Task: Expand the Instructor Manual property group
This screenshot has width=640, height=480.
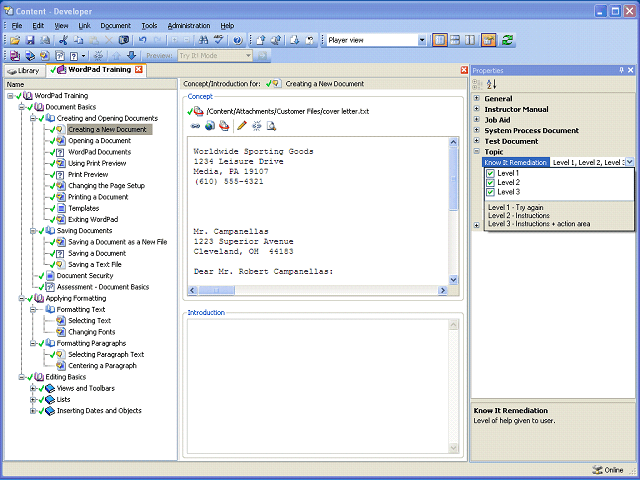Action: point(476,109)
